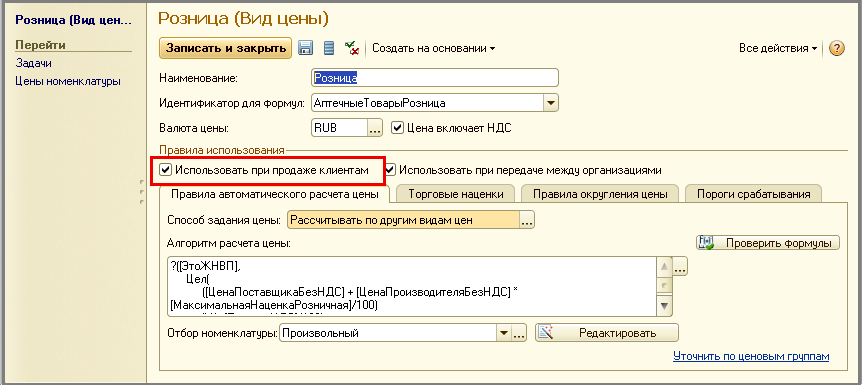Click the Способ задания цены field
This screenshot has height=385, width=862.
coord(403,221)
